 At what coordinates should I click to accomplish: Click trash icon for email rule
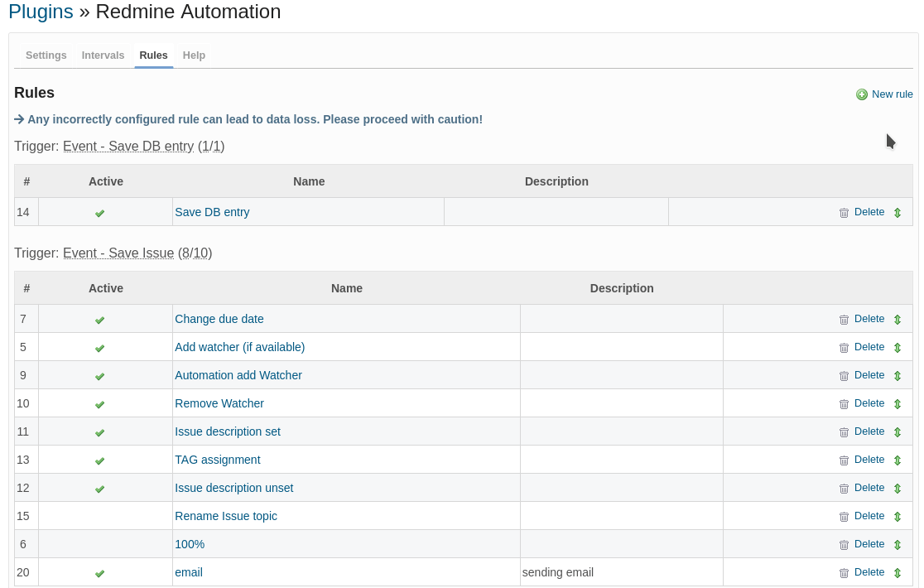(844, 573)
